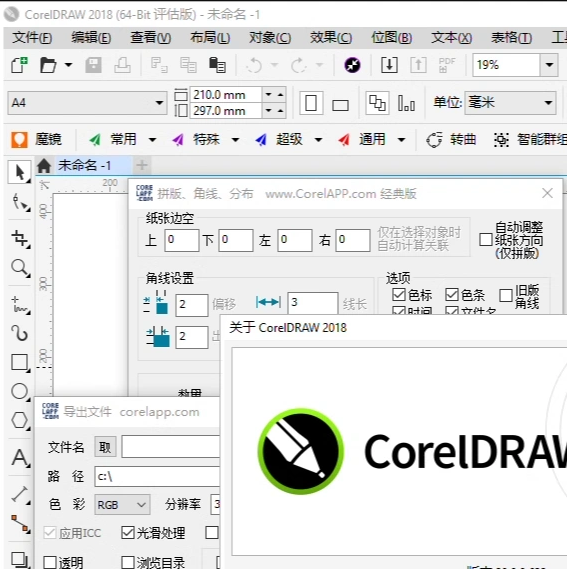Image resolution: width=567 pixels, height=569 pixels.
Task: Close the 拼版、角线、分布 dialog
Action: click(547, 193)
